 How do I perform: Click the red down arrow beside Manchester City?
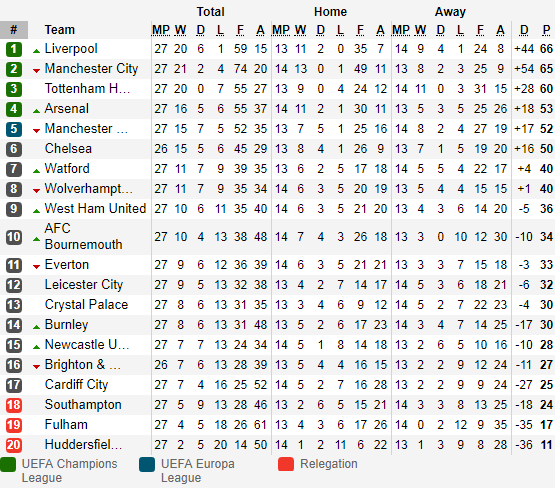point(36,71)
